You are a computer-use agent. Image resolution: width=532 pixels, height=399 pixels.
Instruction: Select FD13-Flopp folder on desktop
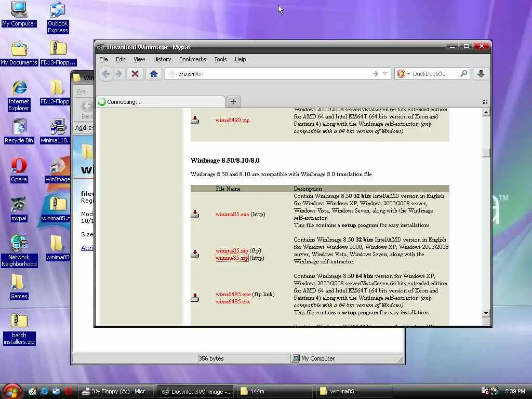click(x=55, y=92)
